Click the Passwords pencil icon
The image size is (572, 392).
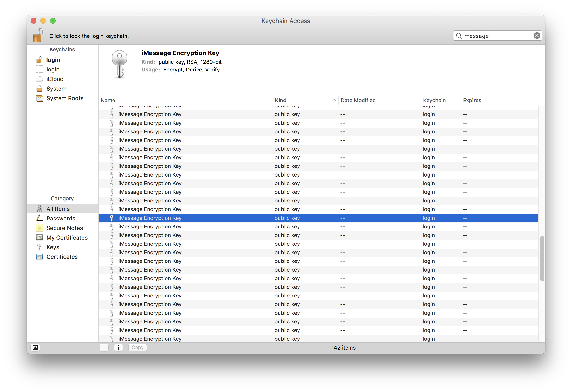point(39,218)
